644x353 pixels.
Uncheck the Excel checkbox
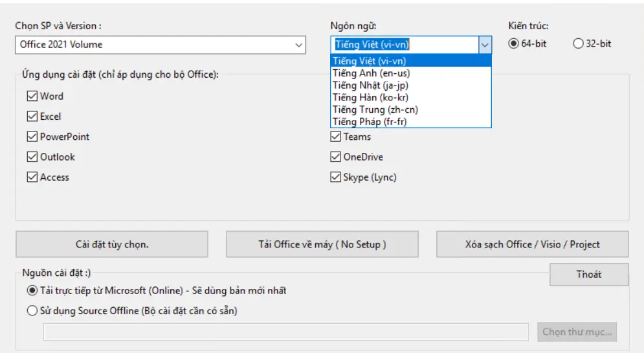pyautogui.click(x=32, y=117)
